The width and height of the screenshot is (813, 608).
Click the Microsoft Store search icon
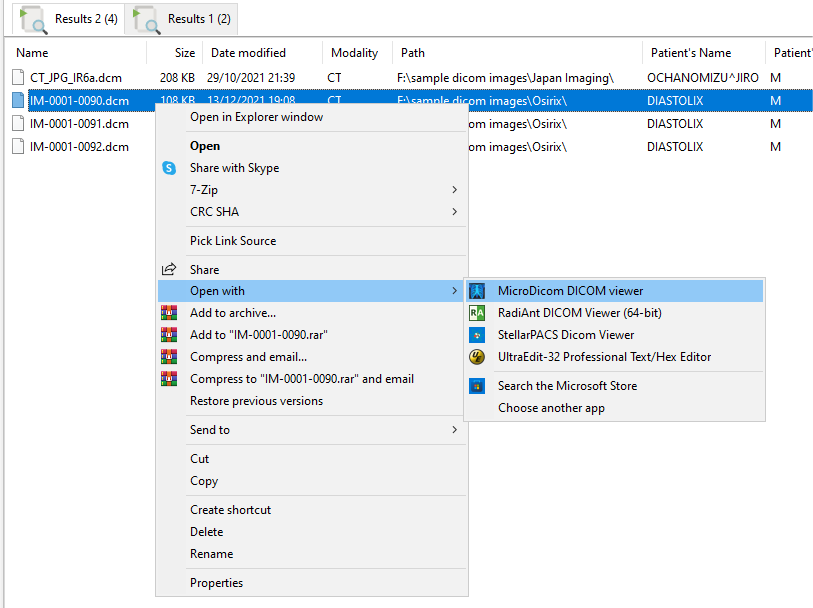tap(477, 386)
